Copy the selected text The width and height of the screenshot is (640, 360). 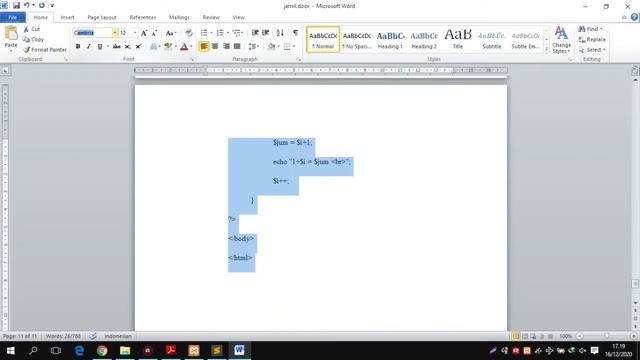[x=33, y=39]
